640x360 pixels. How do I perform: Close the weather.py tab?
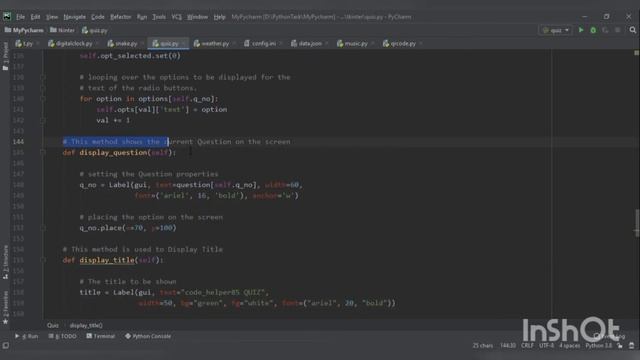pos(234,43)
